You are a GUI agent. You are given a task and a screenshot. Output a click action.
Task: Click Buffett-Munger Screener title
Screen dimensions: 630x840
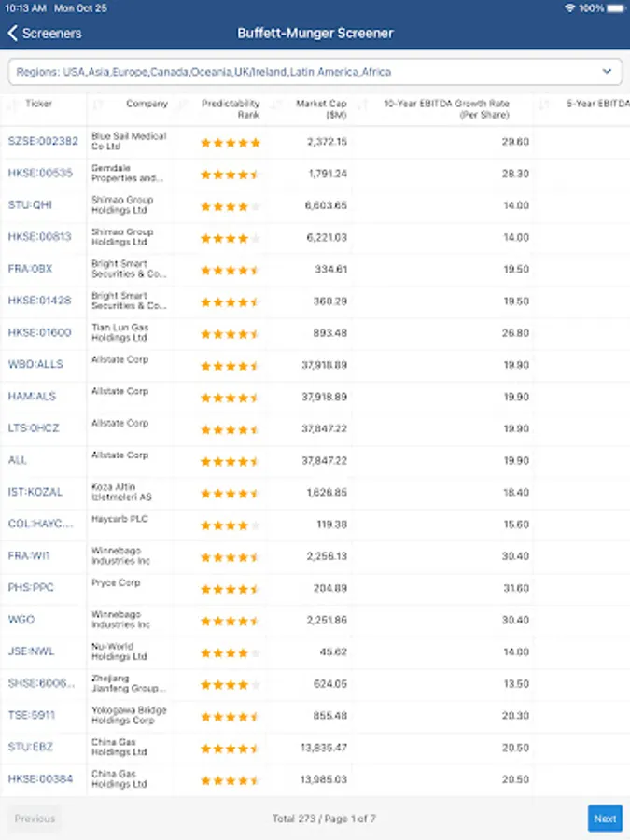coord(315,34)
